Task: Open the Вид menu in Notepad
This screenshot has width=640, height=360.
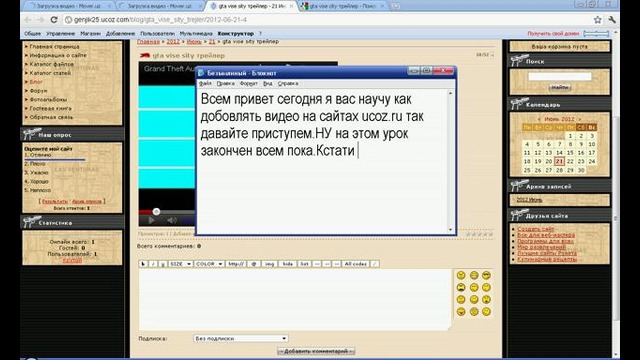Action: click(x=267, y=83)
